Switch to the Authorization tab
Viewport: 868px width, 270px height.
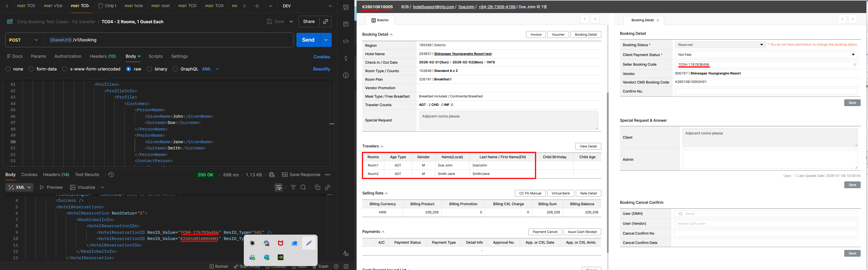pos(68,56)
